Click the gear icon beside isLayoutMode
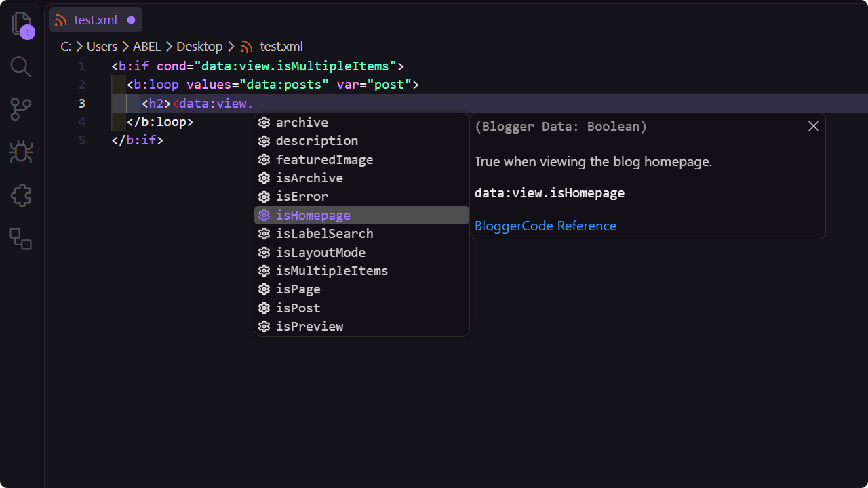The width and height of the screenshot is (868, 488). coord(264,253)
